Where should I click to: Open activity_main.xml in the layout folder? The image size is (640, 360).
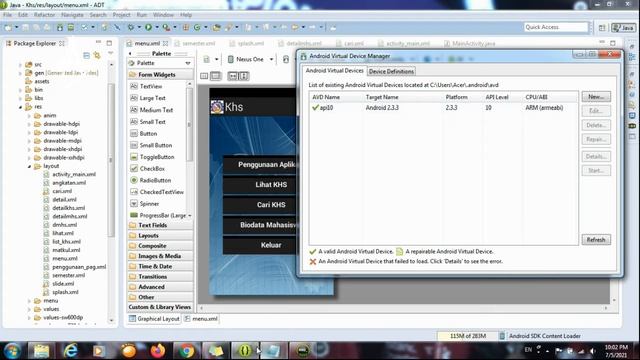pyautogui.click(x=73, y=174)
